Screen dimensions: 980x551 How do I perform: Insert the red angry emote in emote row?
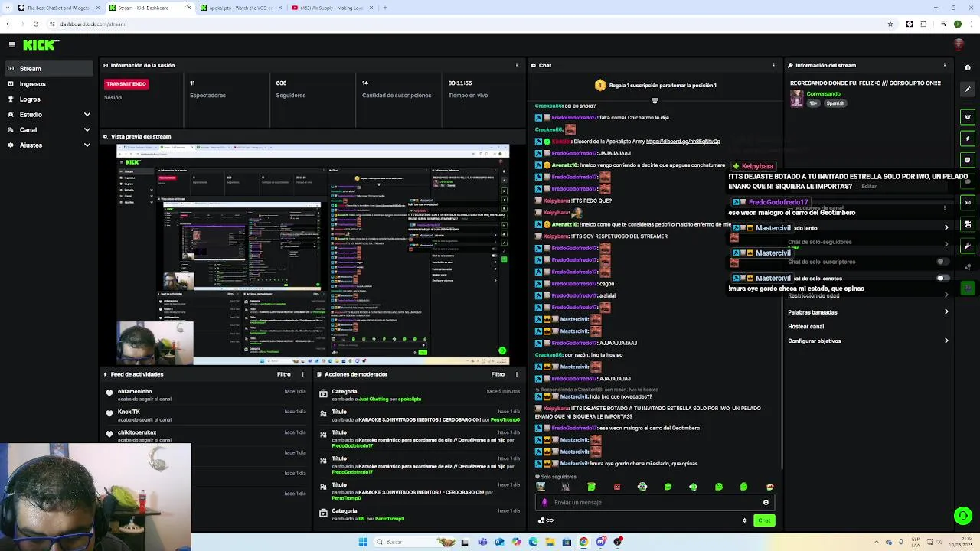[617, 487]
